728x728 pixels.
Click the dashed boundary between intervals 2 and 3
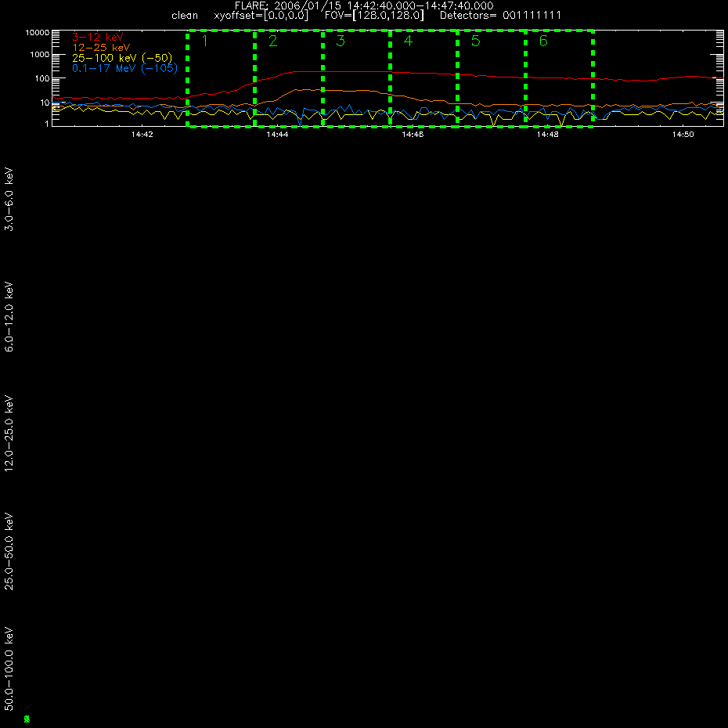click(x=323, y=78)
